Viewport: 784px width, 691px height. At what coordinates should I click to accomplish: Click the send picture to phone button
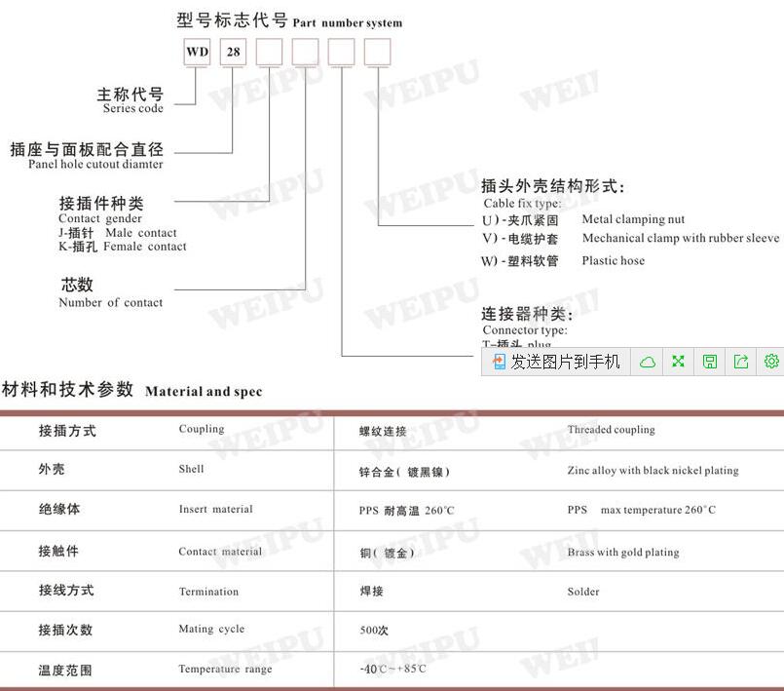click(x=556, y=362)
